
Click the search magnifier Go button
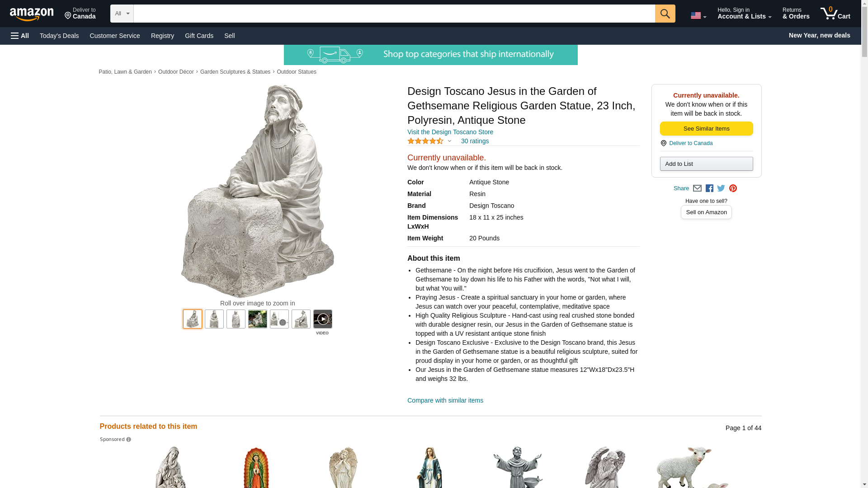click(x=665, y=14)
